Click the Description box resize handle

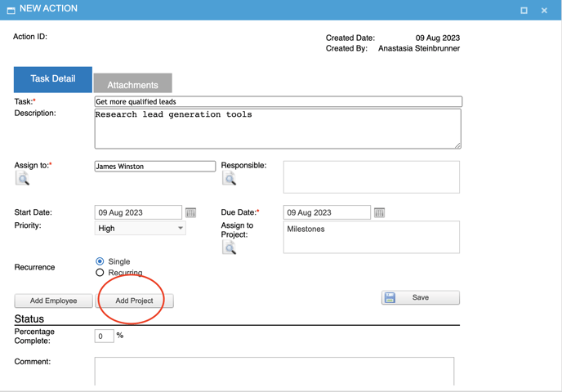(x=457, y=145)
